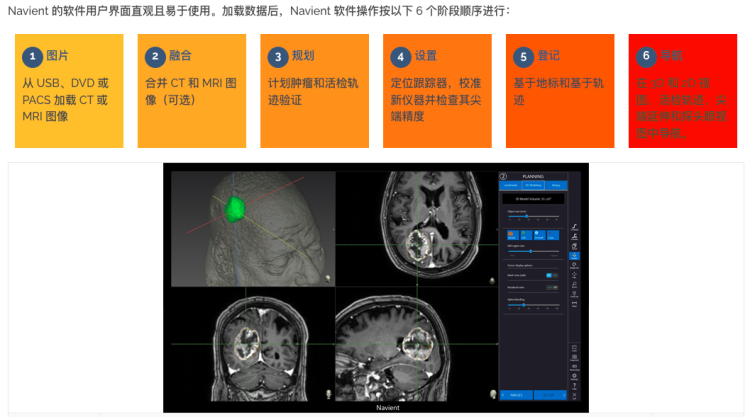Click the '设置' step card

tap(437, 91)
